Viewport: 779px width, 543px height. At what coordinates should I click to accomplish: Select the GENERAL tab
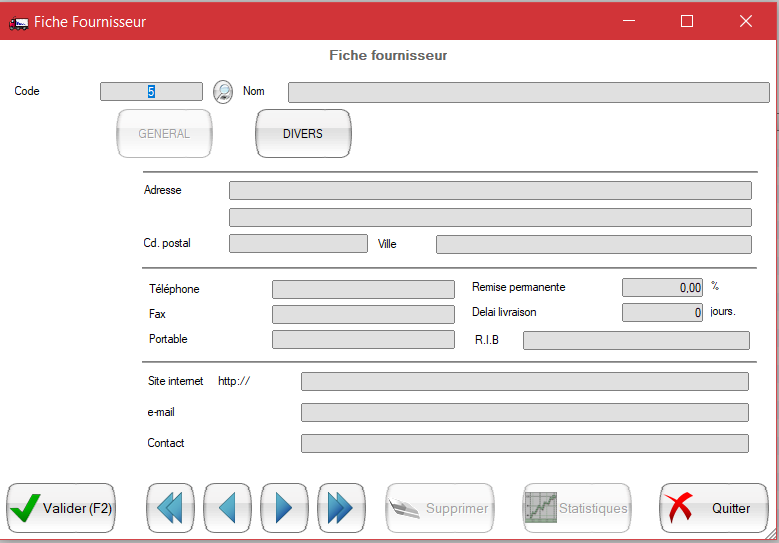tap(164, 134)
